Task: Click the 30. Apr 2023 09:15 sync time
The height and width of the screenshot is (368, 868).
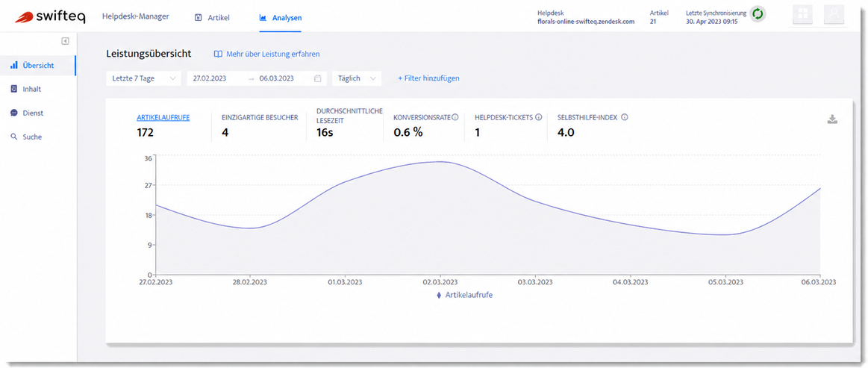Action: tap(711, 22)
